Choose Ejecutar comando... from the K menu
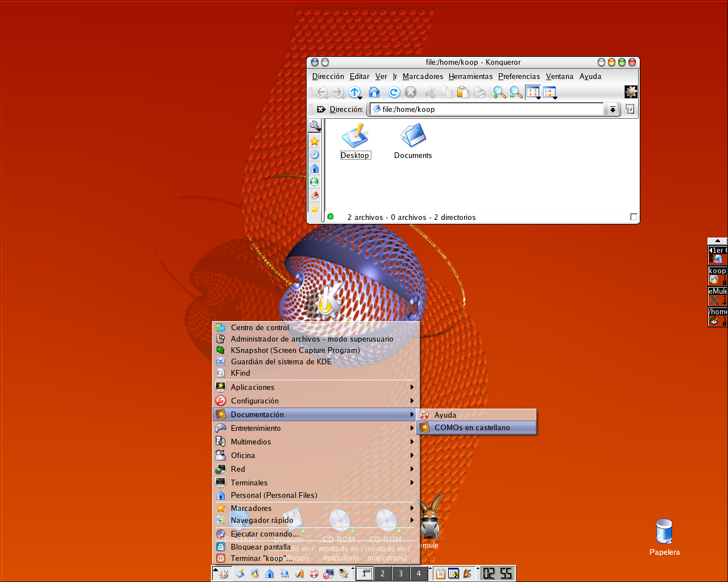Screen dimensions: 728x582 (316, 534)
